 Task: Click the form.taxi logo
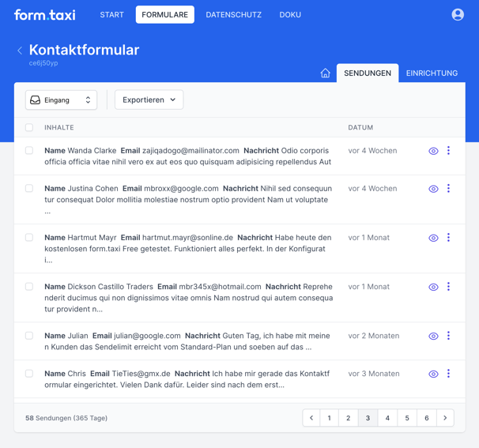(45, 15)
